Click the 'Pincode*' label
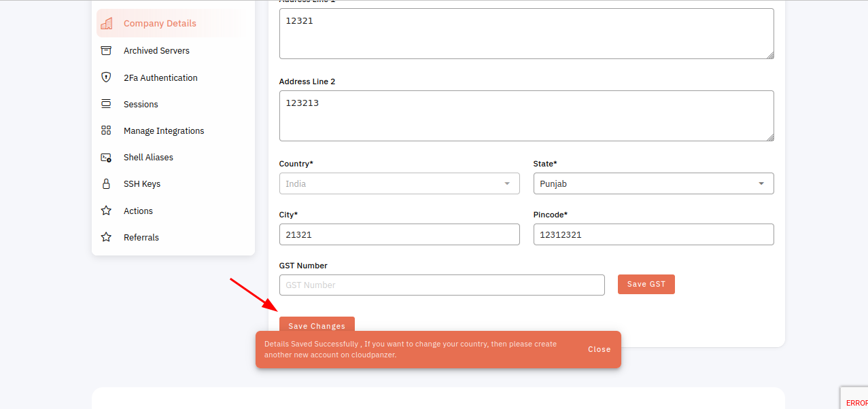This screenshot has width=868, height=409. [x=551, y=215]
